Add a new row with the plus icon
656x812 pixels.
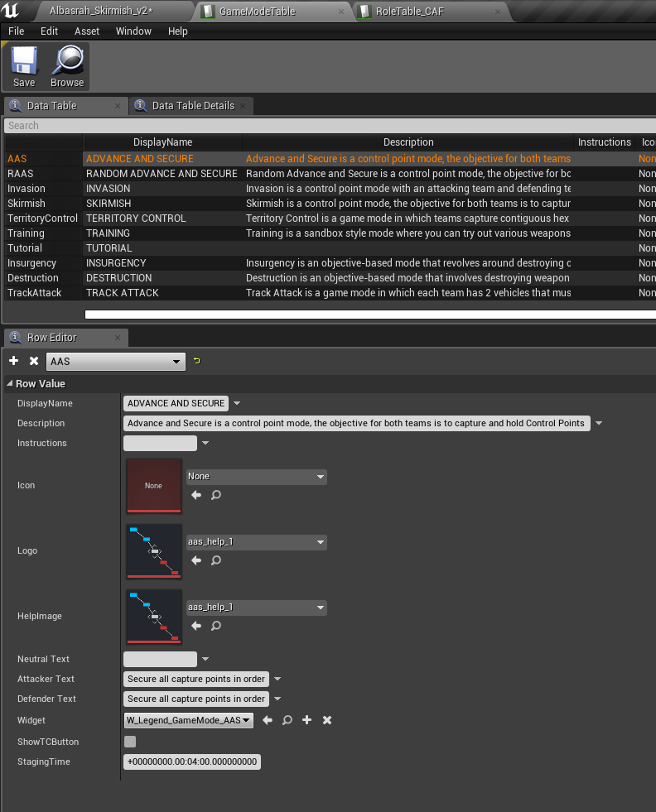tap(14, 361)
